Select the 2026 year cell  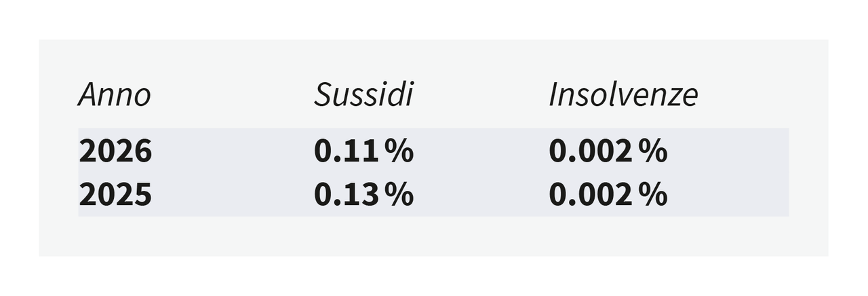tap(115, 151)
